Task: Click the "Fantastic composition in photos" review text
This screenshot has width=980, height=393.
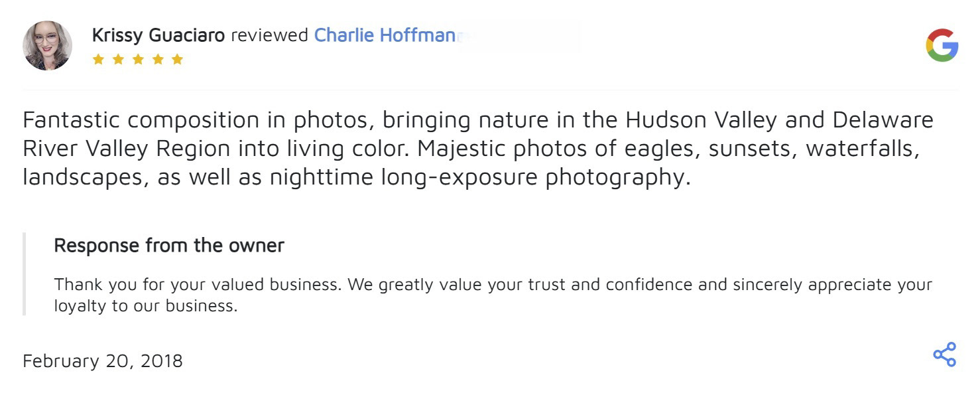Action: tap(198, 120)
